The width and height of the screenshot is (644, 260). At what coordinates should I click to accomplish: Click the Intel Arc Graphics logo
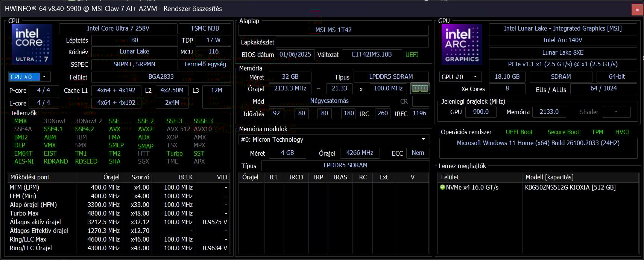462,44
